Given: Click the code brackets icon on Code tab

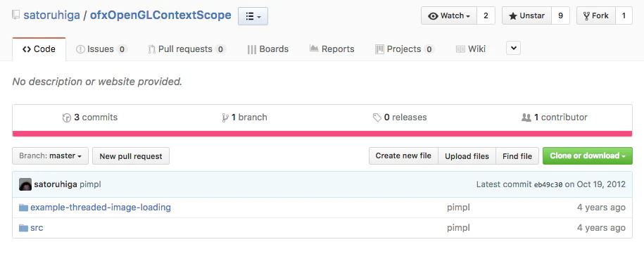Looking at the screenshot, I should 27,49.
